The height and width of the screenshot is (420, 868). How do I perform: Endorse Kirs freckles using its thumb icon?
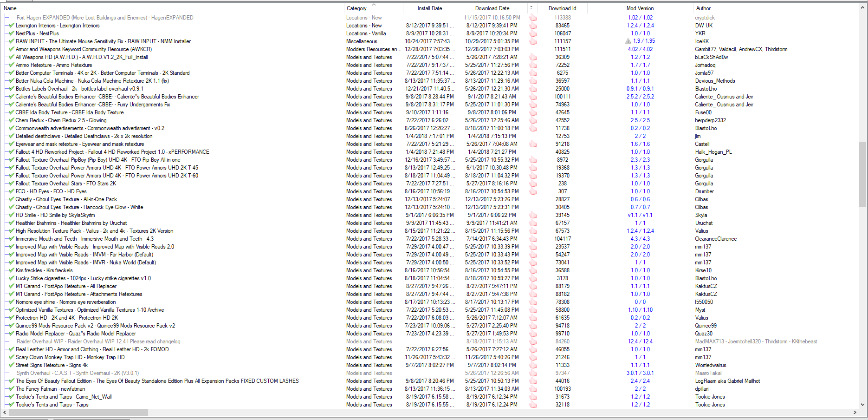533,270
